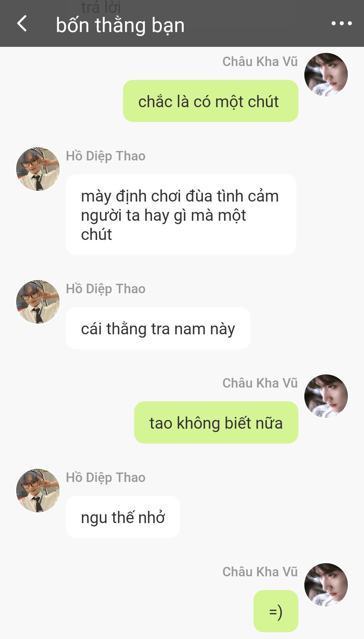The height and width of the screenshot is (639, 364).
Task: Select the message chắc là có một chút
Action: tap(211, 101)
